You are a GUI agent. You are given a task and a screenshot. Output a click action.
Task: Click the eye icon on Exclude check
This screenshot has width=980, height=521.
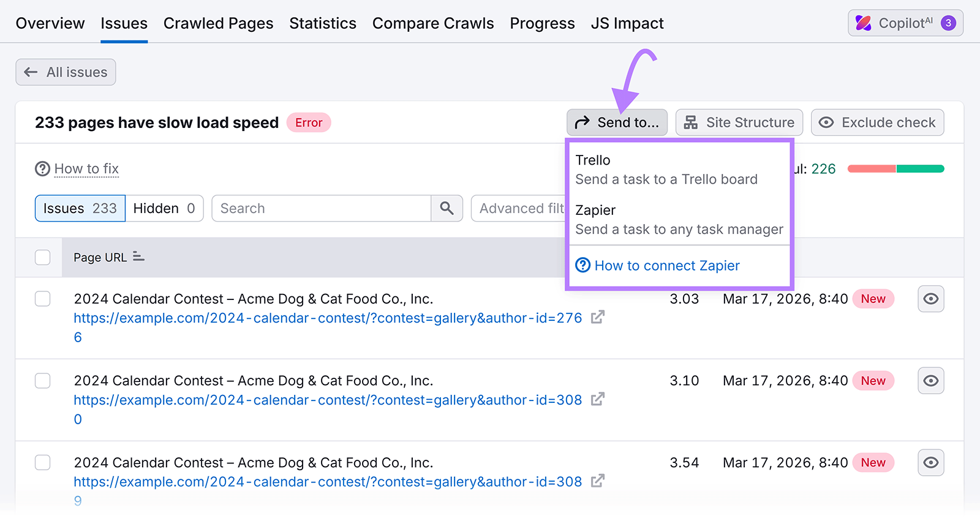827,122
